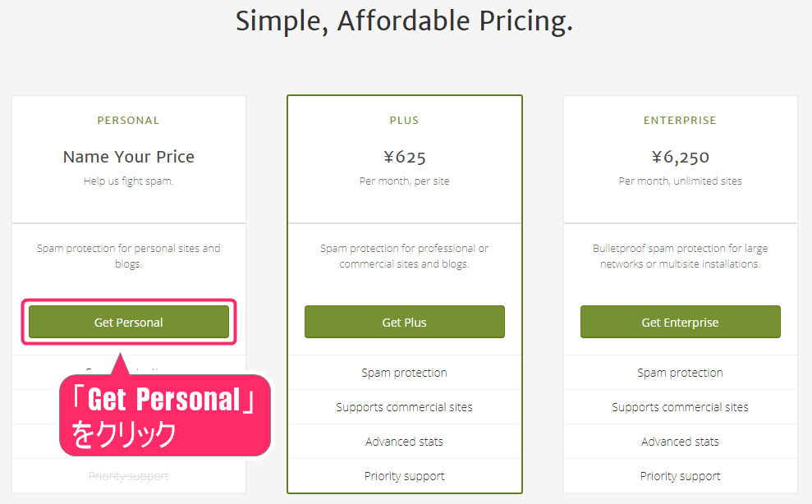Click the PLUS plan title
The height and width of the screenshot is (504, 812).
[x=404, y=120]
